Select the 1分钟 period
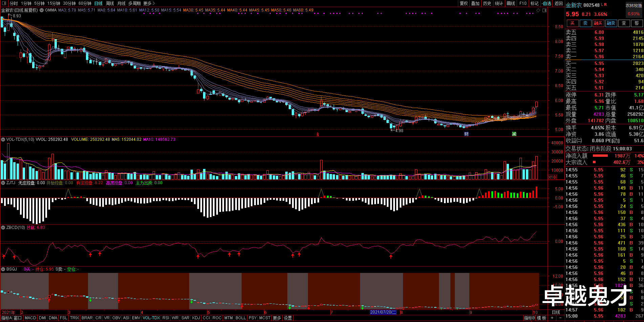This screenshot has width=644, height=322. (x=26, y=3)
